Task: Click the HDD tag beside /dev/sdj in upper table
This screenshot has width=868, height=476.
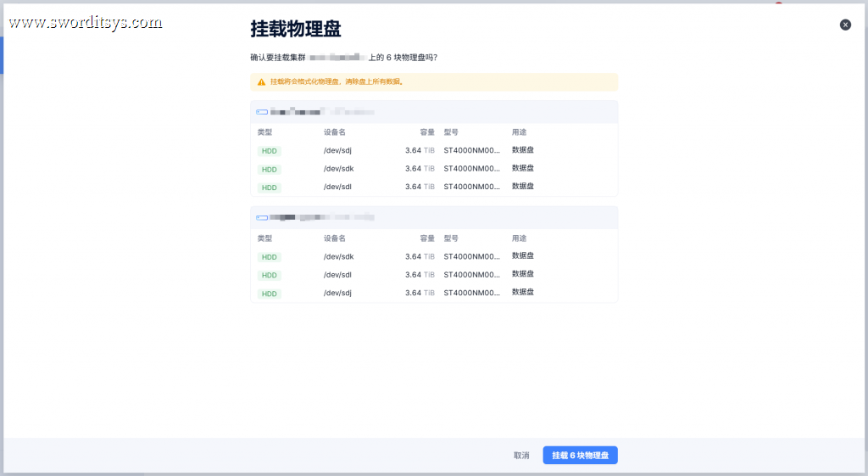Action: point(269,151)
